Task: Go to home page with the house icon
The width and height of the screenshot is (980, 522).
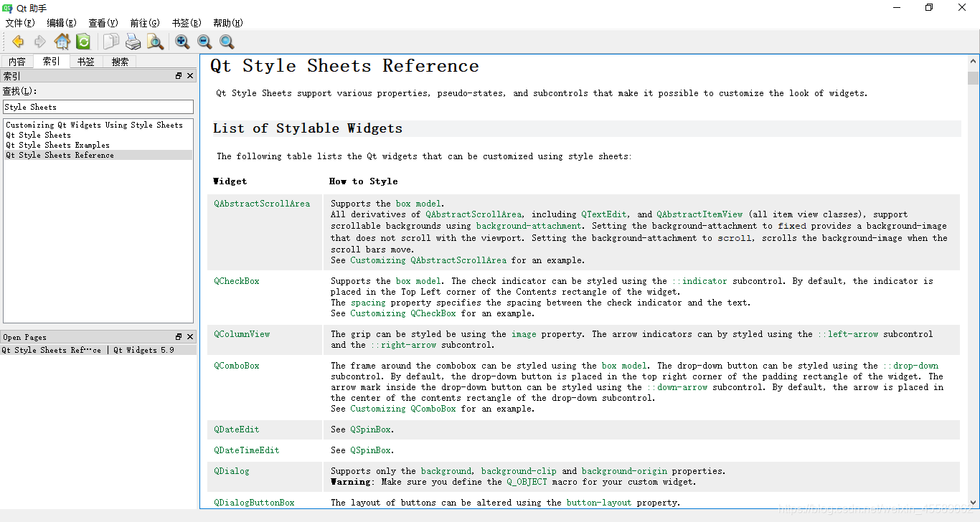Action: pyautogui.click(x=62, y=42)
